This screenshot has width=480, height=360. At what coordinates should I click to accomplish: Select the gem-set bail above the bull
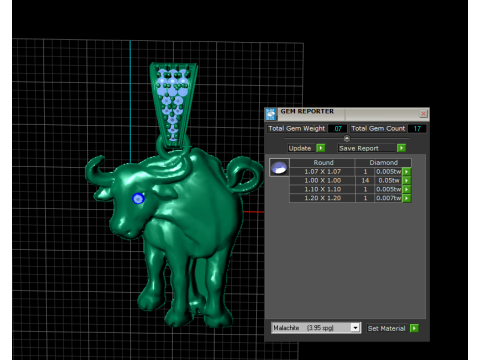point(174,105)
